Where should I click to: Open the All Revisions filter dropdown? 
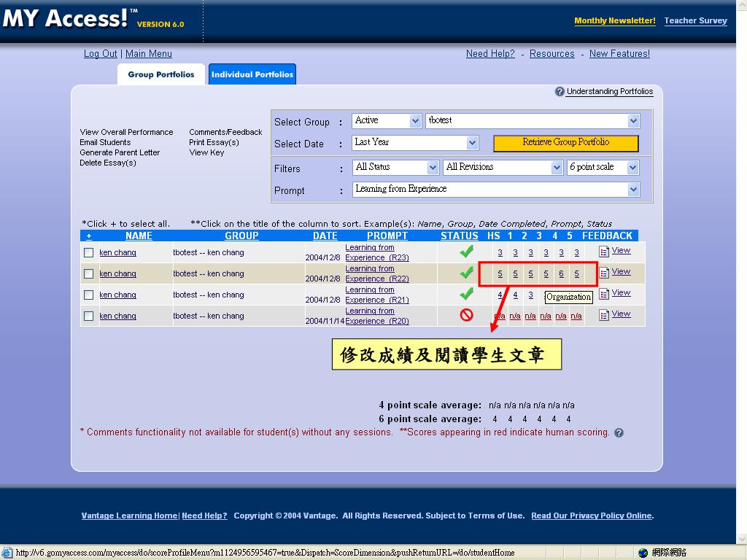point(503,167)
